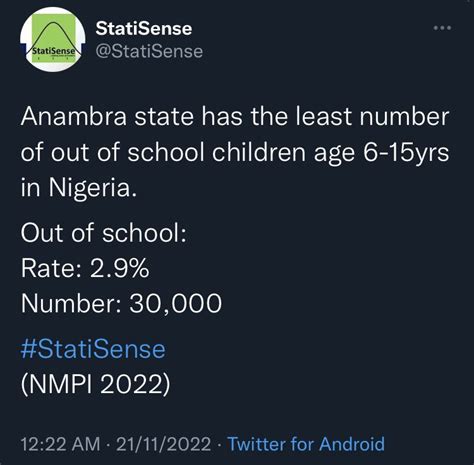Click the 12:22 AM timestamp
474x465 pixels.
tap(60, 444)
